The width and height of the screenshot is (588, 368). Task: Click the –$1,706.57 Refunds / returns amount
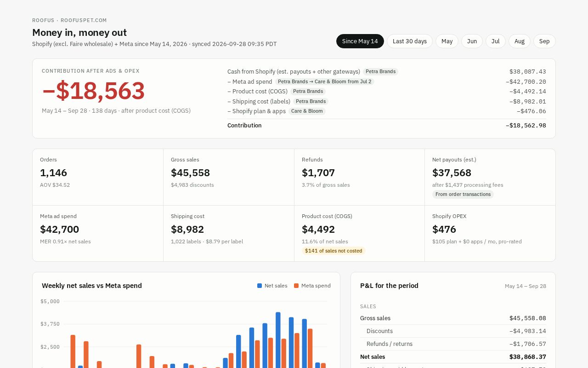pyautogui.click(x=527, y=344)
